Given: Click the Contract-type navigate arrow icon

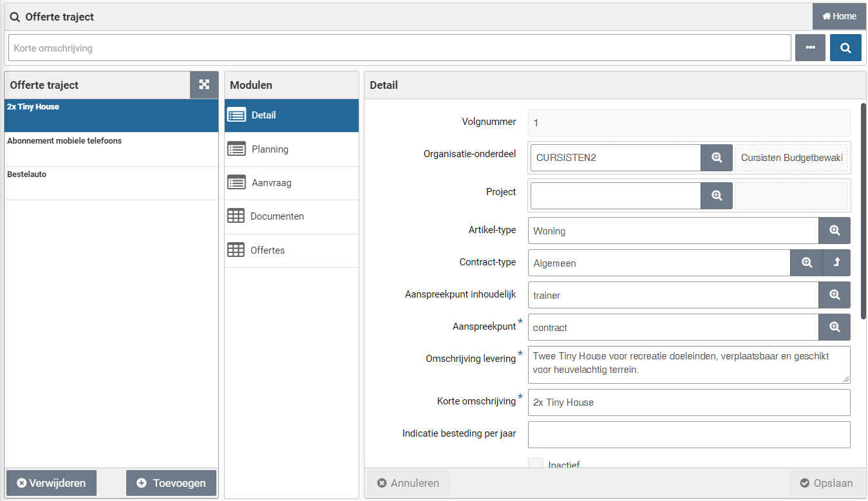Looking at the screenshot, I should point(836,263).
